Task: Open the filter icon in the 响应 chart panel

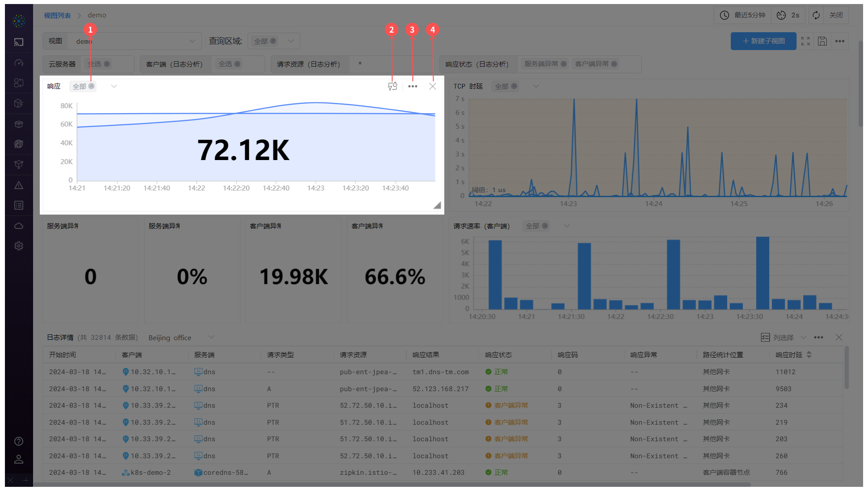Action: (x=392, y=86)
